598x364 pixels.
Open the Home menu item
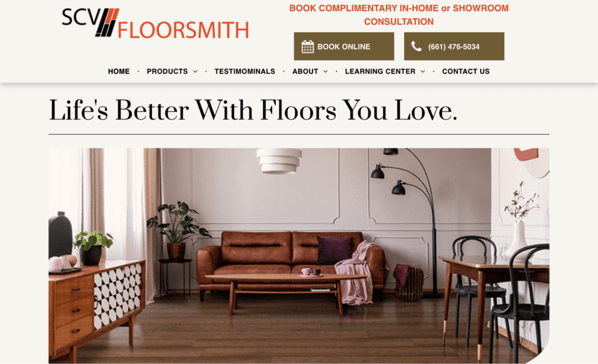coord(119,71)
